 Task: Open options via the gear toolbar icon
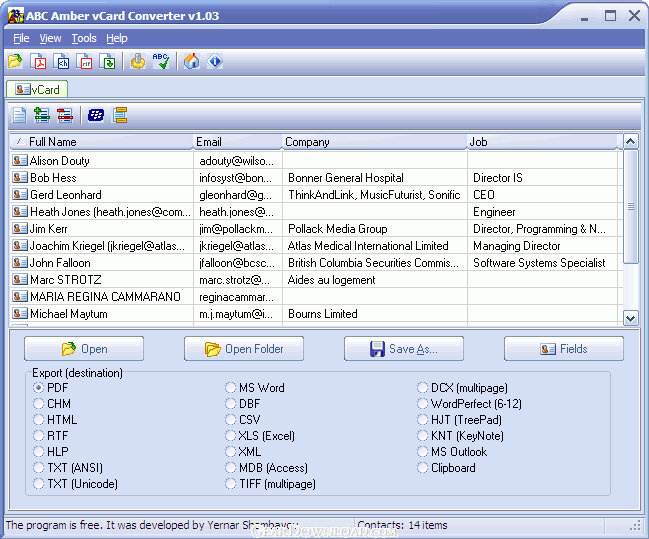point(138,61)
